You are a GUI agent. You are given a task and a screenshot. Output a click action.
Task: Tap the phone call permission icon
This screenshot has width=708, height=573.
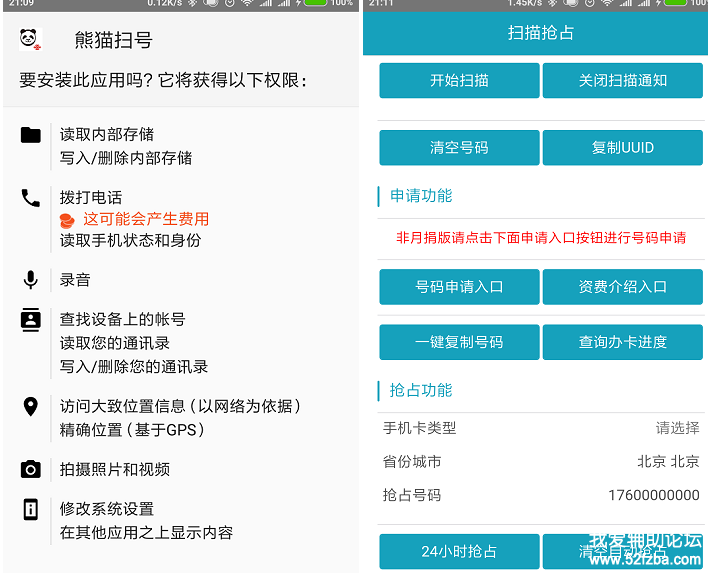coord(31,198)
